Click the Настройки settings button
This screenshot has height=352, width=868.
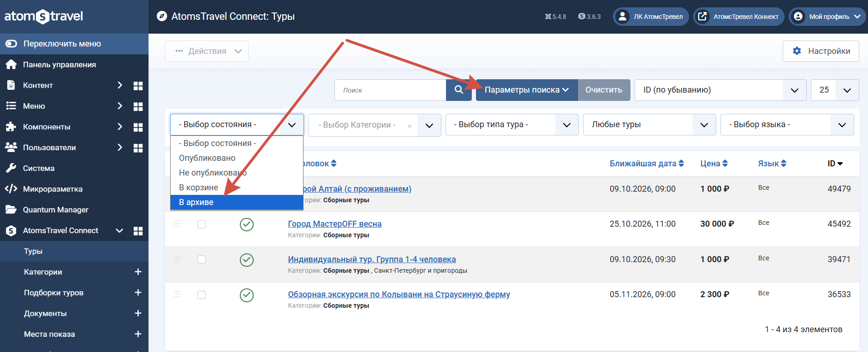(x=820, y=51)
